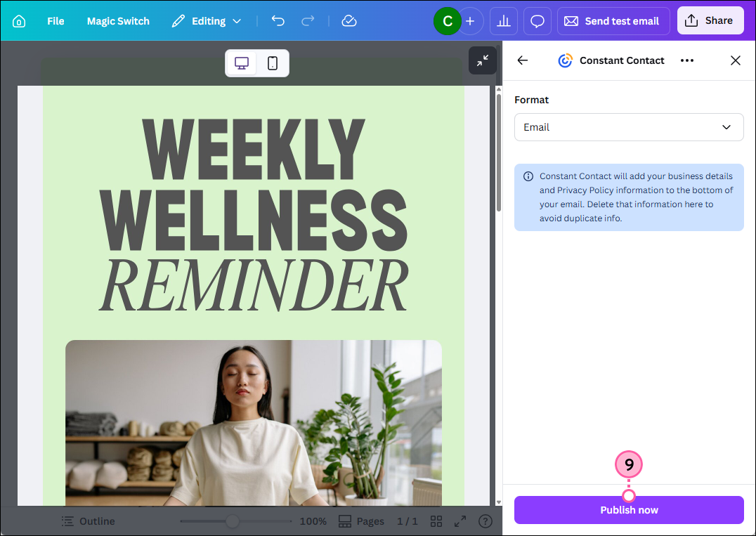Open grid view of pages

(436, 521)
